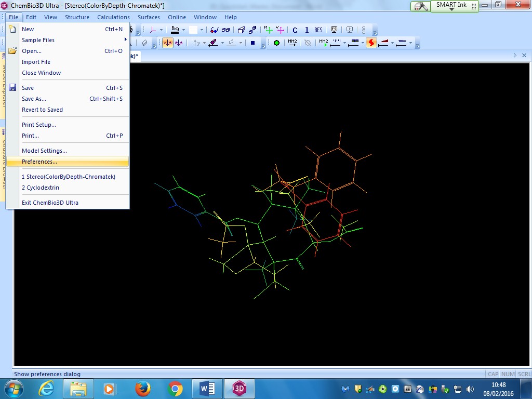Click the Bkg background color tool
The width and height of the screenshot is (532, 399).
[x=175, y=30]
